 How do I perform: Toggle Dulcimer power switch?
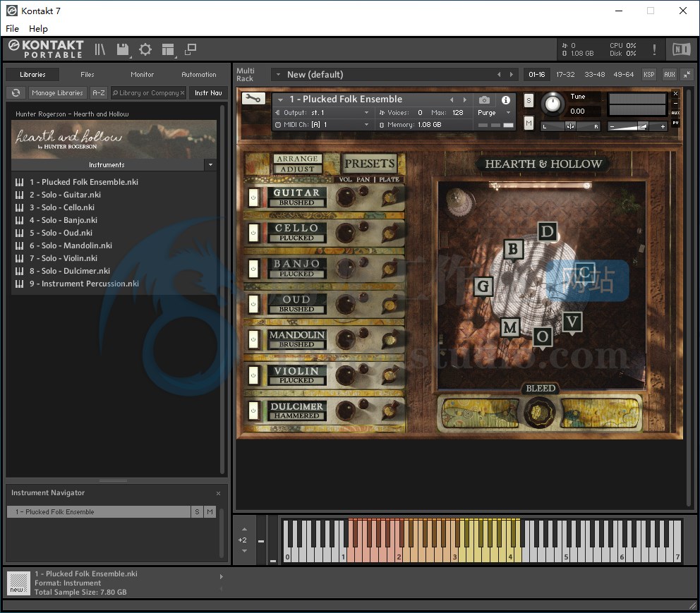point(253,411)
